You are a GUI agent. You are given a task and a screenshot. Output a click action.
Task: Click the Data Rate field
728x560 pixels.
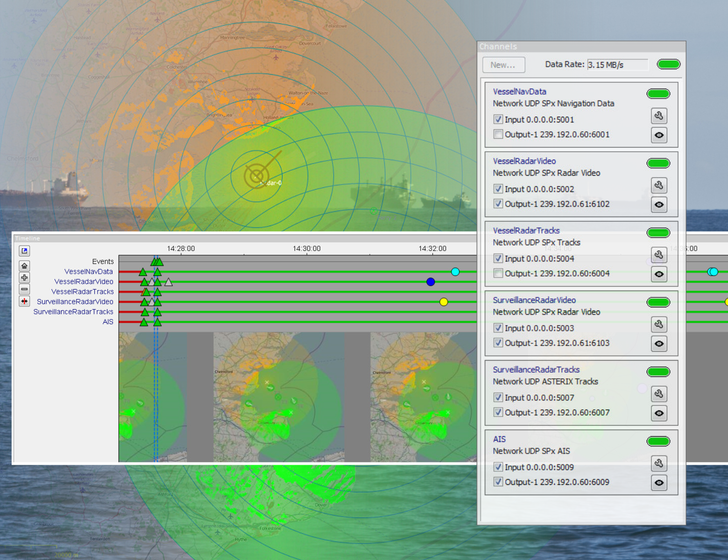(x=617, y=65)
